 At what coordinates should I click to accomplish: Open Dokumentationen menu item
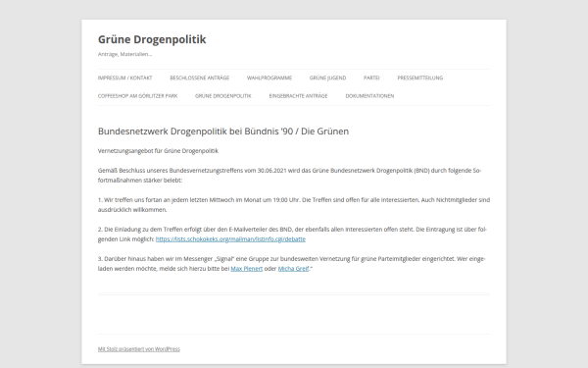[369, 96]
